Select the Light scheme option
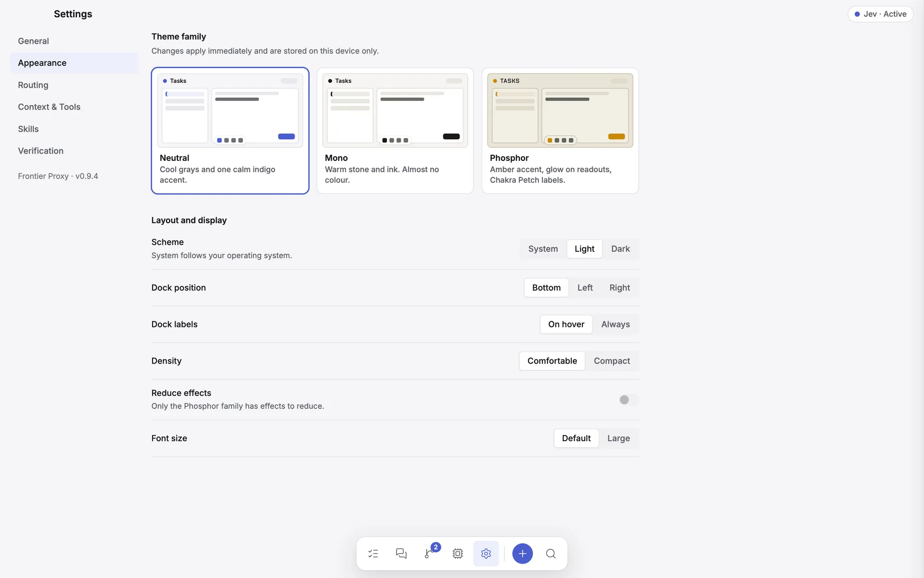This screenshot has height=578, width=924. pos(584,249)
